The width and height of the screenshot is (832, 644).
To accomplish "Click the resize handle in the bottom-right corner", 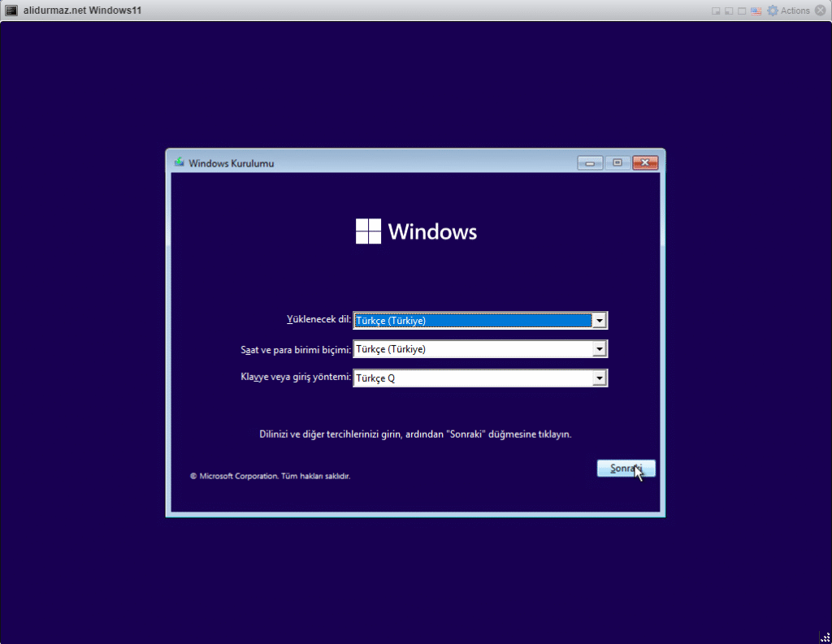I will (x=825, y=638).
